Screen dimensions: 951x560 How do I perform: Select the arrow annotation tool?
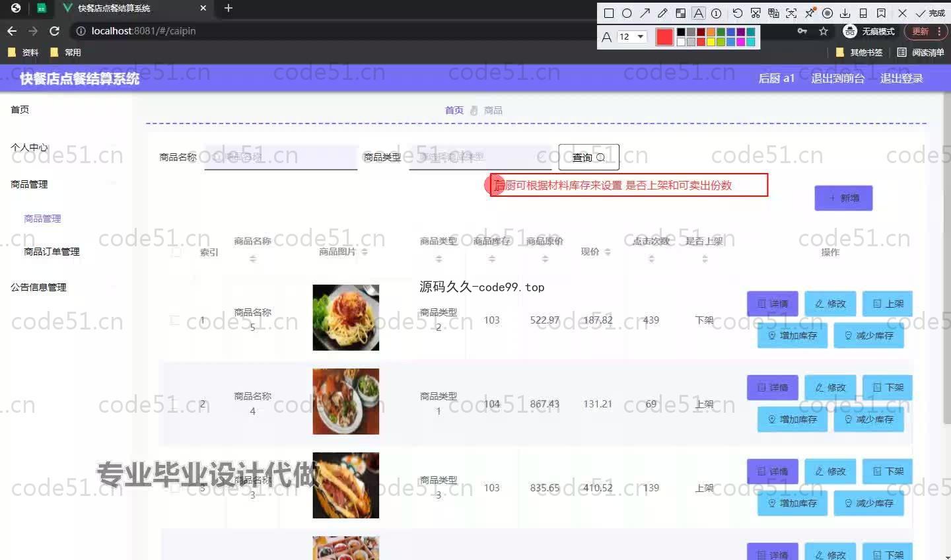(645, 13)
